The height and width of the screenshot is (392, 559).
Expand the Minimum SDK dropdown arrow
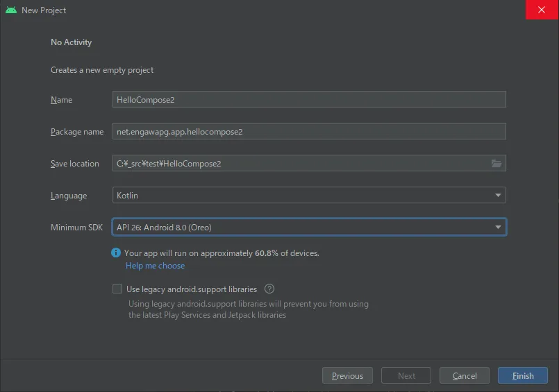(x=498, y=228)
